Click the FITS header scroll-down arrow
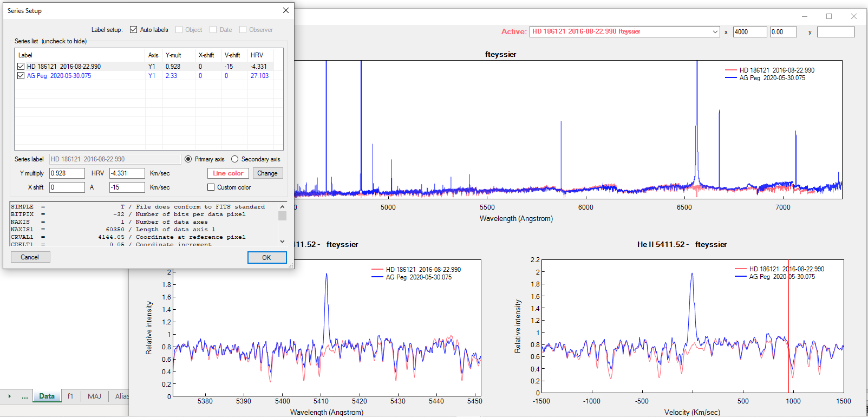This screenshot has width=868, height=417. (282, 241)
